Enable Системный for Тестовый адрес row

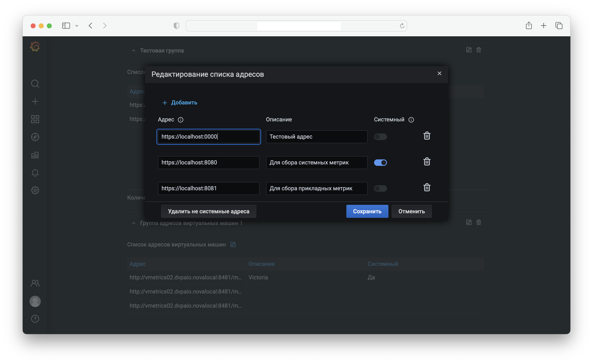(380, 137)
